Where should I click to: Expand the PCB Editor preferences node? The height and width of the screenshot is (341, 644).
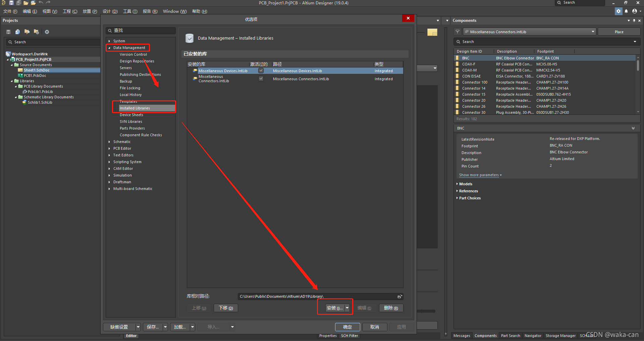click(x=109, y=148)
